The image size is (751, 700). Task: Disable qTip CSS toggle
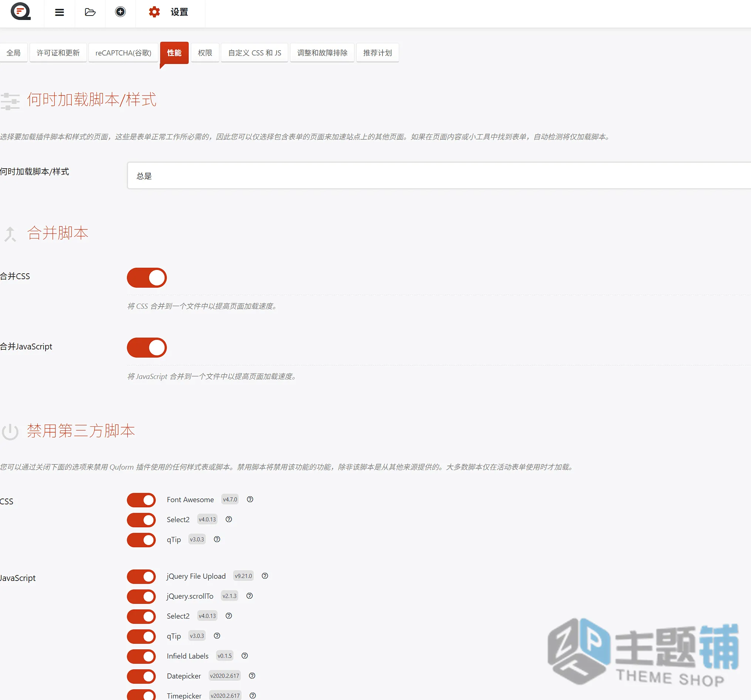141,540
